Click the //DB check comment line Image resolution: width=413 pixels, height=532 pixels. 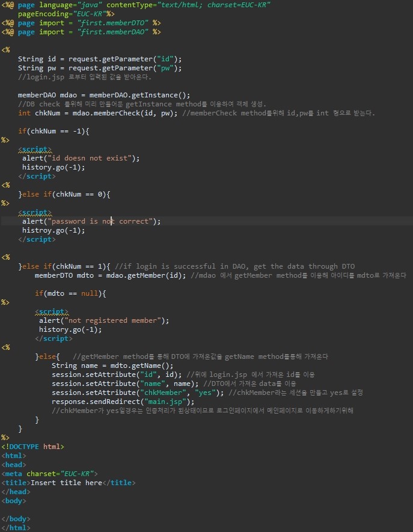tap(142, 104)
